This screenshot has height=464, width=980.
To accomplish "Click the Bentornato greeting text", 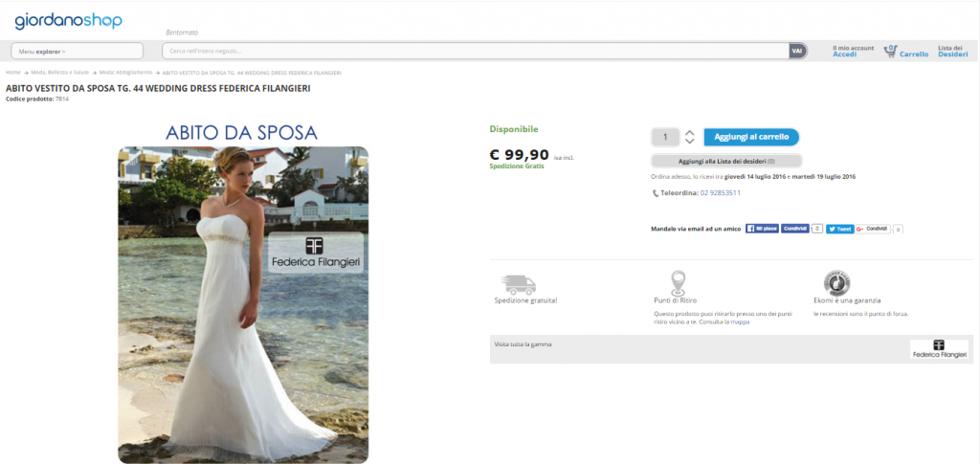I will tap(182, 33).
